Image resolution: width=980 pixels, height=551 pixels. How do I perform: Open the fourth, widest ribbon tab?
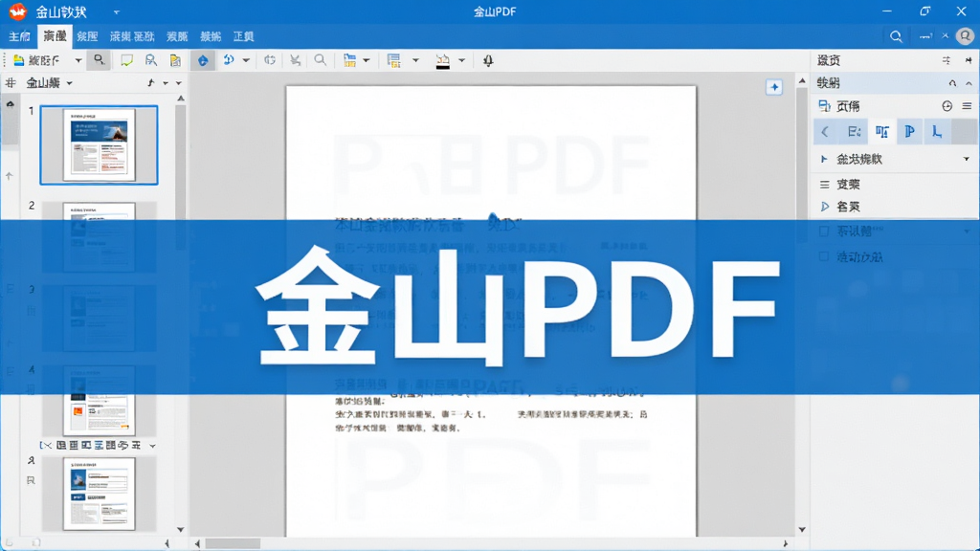(132, 36)
